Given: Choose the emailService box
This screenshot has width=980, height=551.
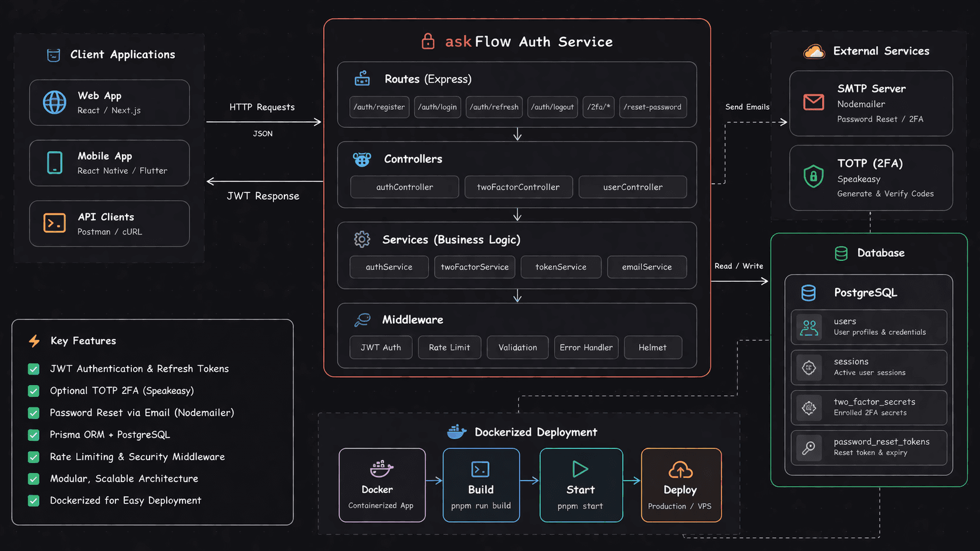Looking at the screenshot, I should pyautogui.click(x=647, y=267).
